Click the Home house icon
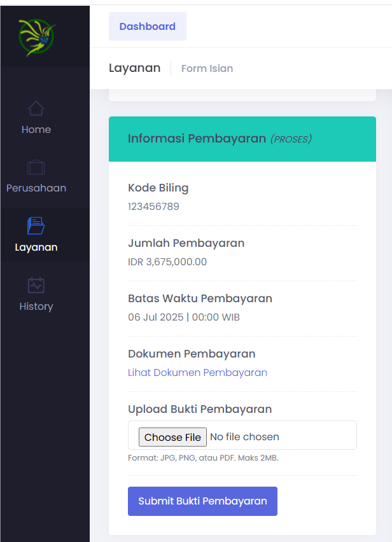Screen dimensions: 392x542 pos(36,108)
